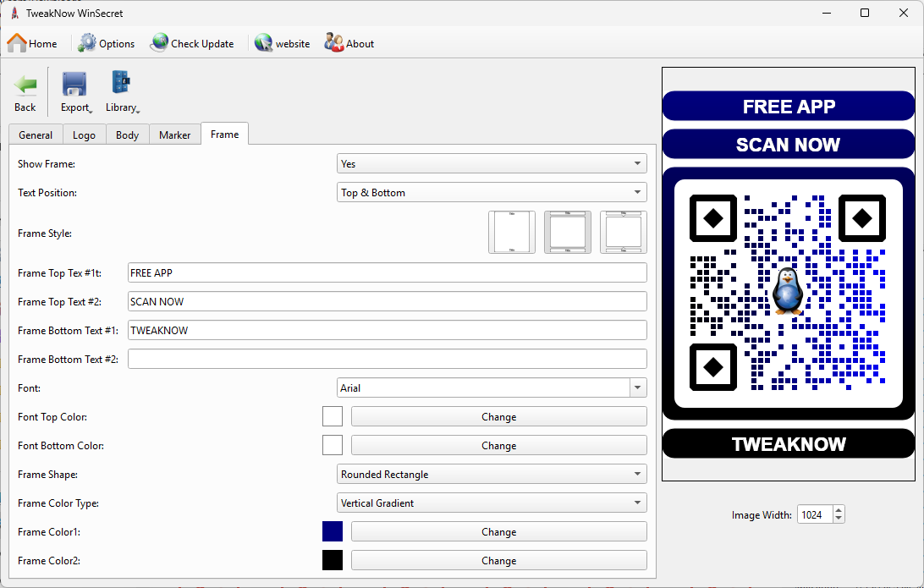Screen dimensions: 924x588
Task: Click the "Font Top Color:" label
Action: 52,416
